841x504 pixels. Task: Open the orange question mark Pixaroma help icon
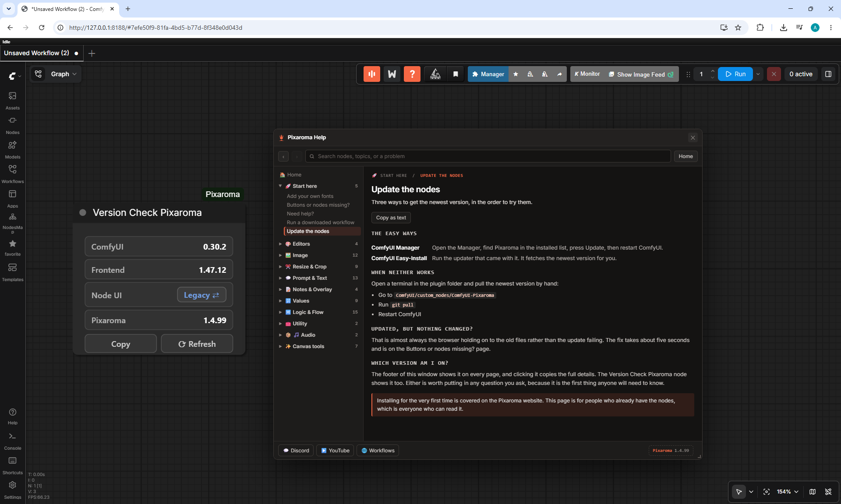412,74
